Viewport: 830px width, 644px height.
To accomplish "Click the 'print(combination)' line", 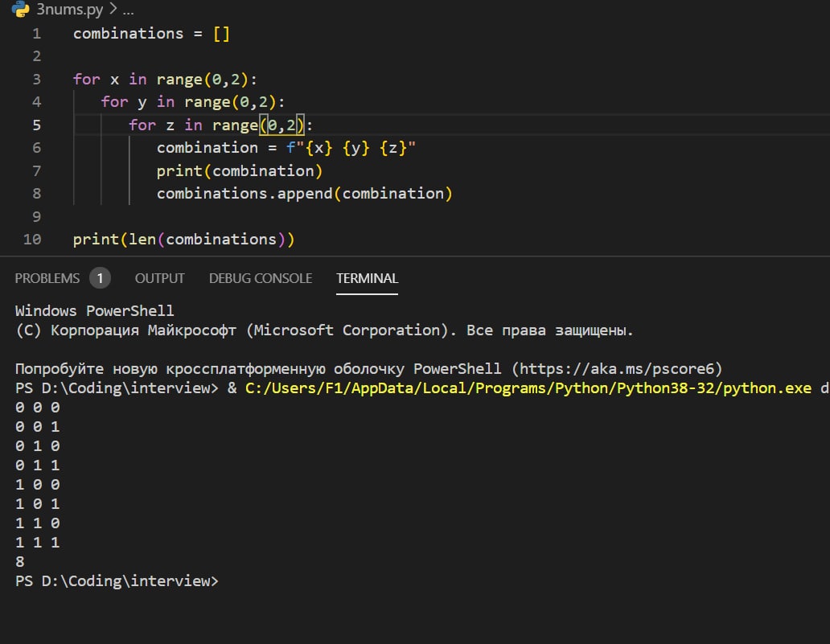I will 239,171.
